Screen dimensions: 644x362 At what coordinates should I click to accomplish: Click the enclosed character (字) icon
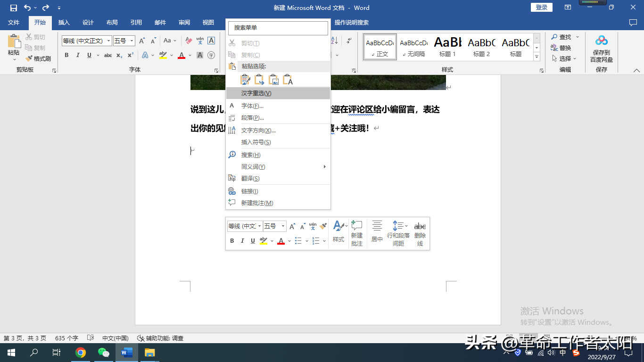[211, 55]
